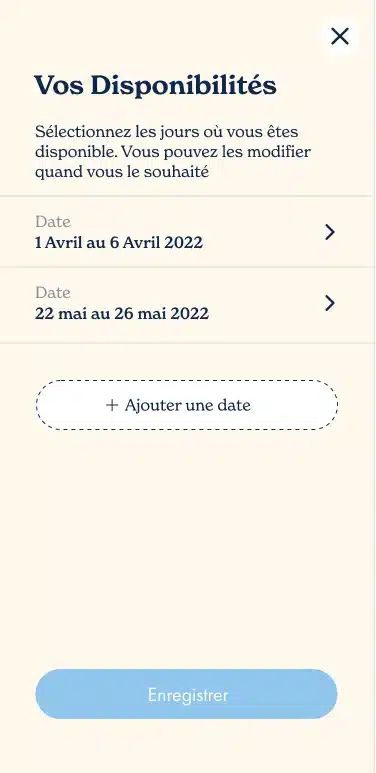
Task: Select the Date label above 22 mai
Action: (x=53, y=293)
